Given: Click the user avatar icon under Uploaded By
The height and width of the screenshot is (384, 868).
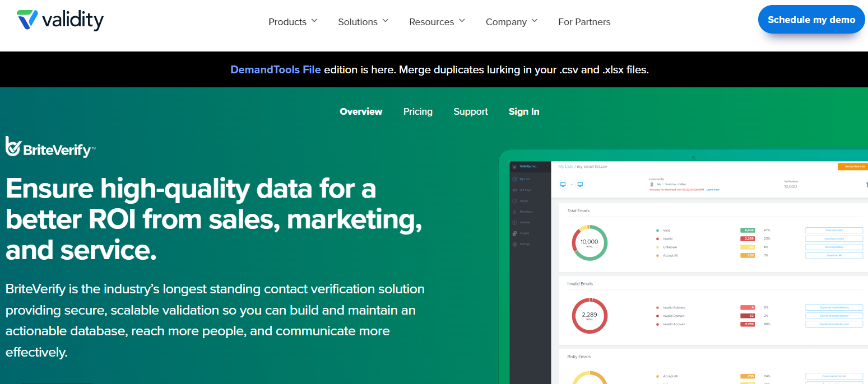Looking at the screenshot, I should point(652,184).
